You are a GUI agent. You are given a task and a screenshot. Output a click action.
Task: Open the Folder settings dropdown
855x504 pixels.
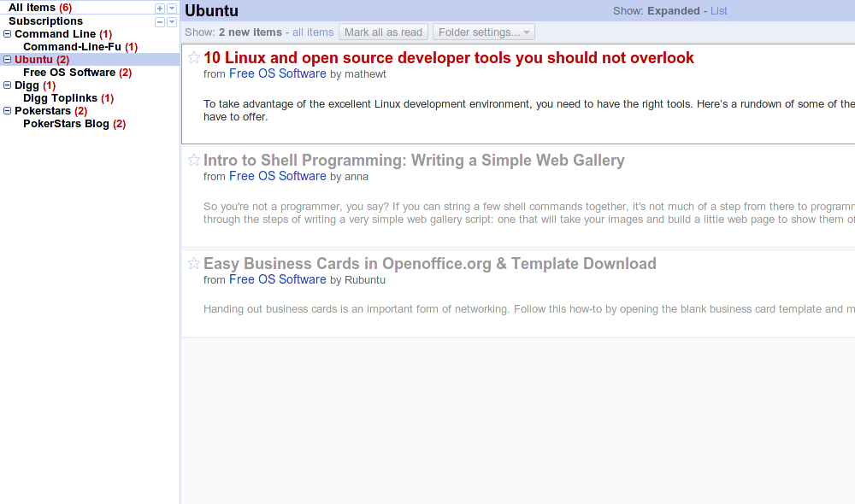pyautogui.click(x=484, y=32)
